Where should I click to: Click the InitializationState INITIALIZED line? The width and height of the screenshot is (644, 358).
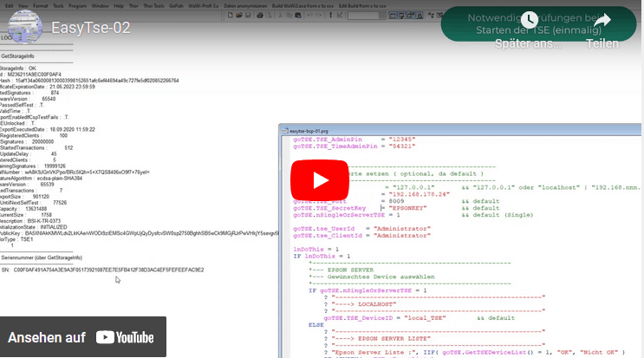34,227
